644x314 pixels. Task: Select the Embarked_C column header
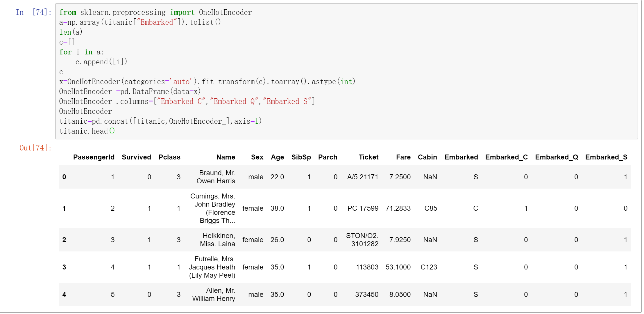tap(506, 157)
